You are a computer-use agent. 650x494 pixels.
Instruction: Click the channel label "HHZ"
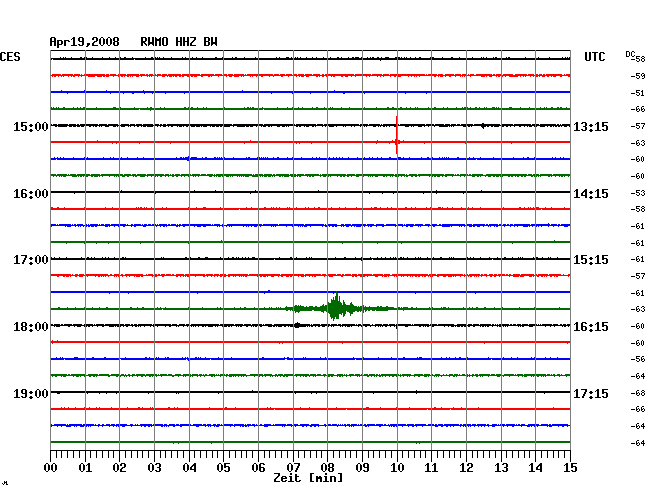pos(186,42)
